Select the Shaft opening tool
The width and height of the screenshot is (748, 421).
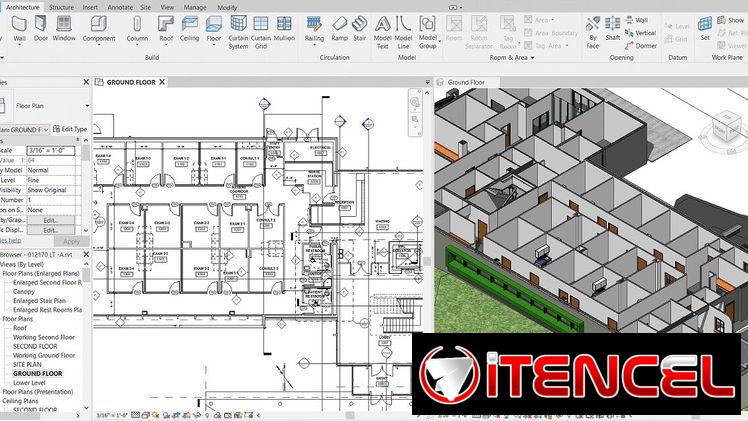click(613, 28)
